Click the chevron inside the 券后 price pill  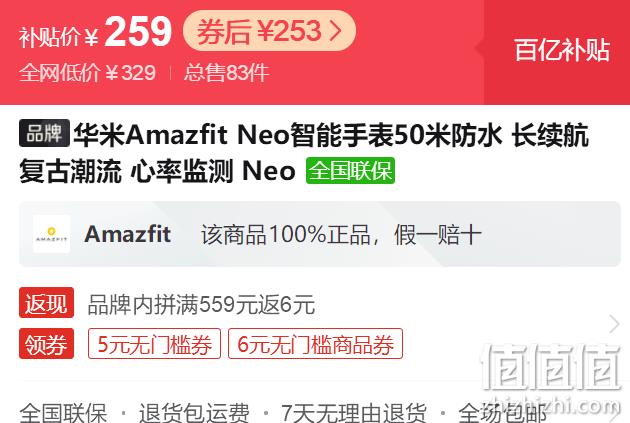tap(335, 31)
